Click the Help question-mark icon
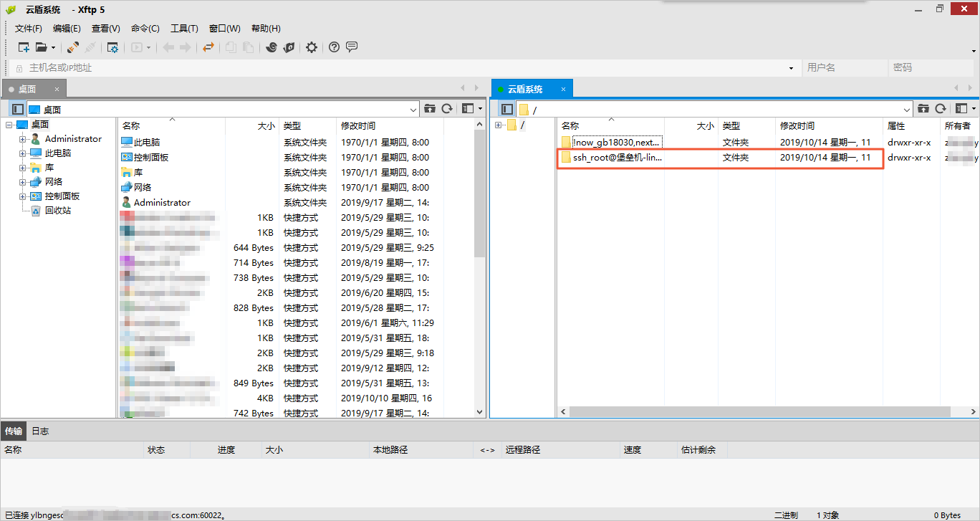This screenshot has width=980, height=521. click(x=334, y=47)
